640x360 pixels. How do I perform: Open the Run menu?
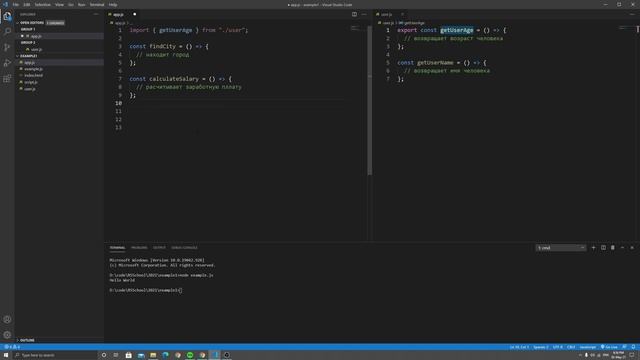click(x=81, y=4)
